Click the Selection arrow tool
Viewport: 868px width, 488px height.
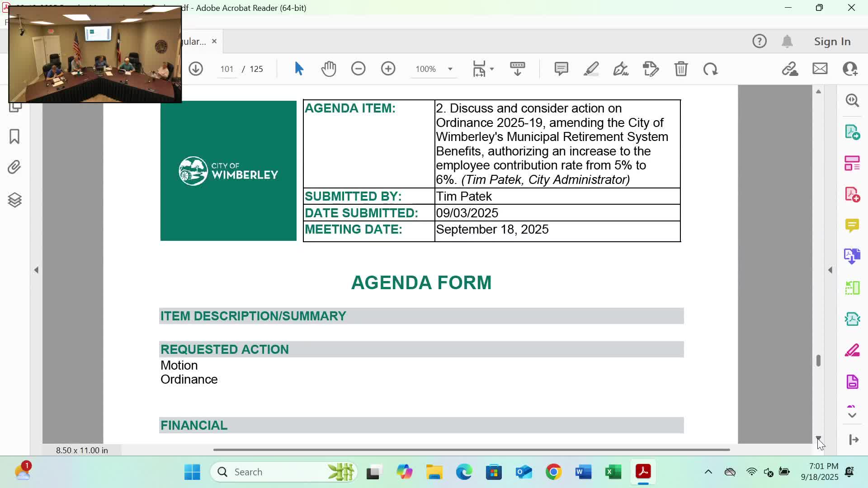pos(299,69)
